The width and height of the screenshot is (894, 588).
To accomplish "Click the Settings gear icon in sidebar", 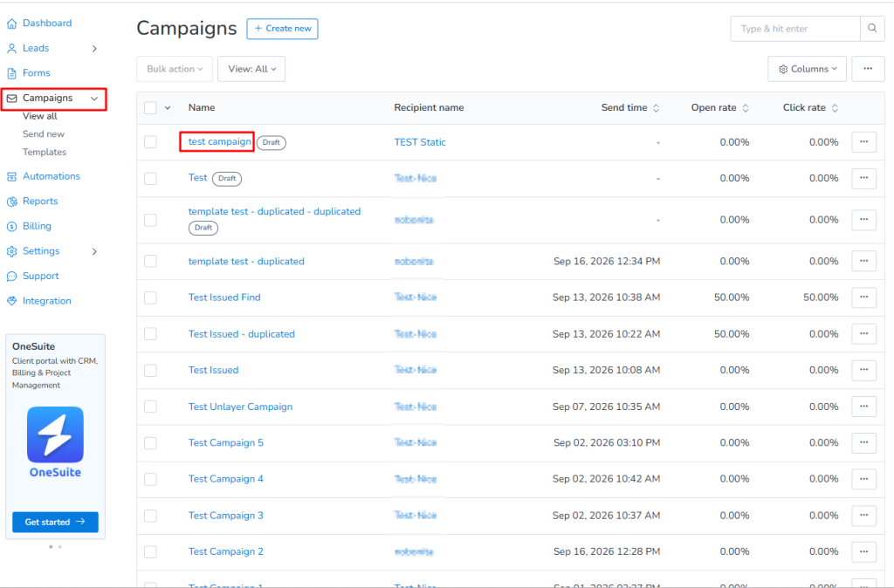I will (11, 251).
